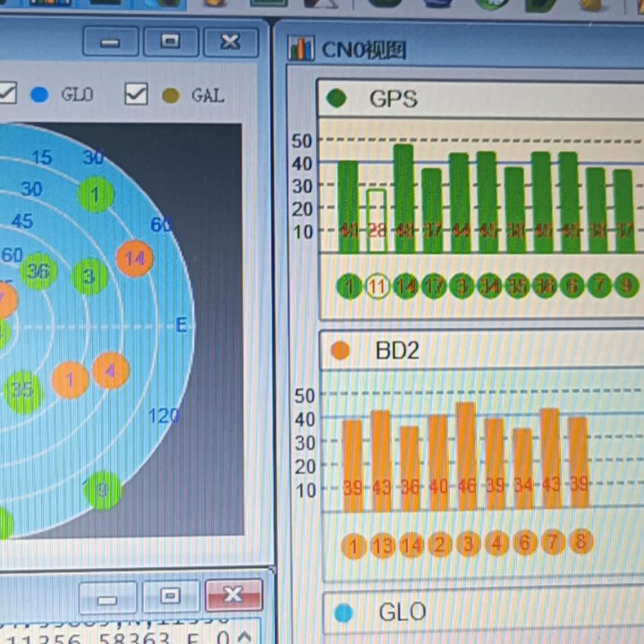Click orange satellite 4 on sky plot
Image resolution: width=644 pixels, height=644 pixels.
(x=111, y=370)
